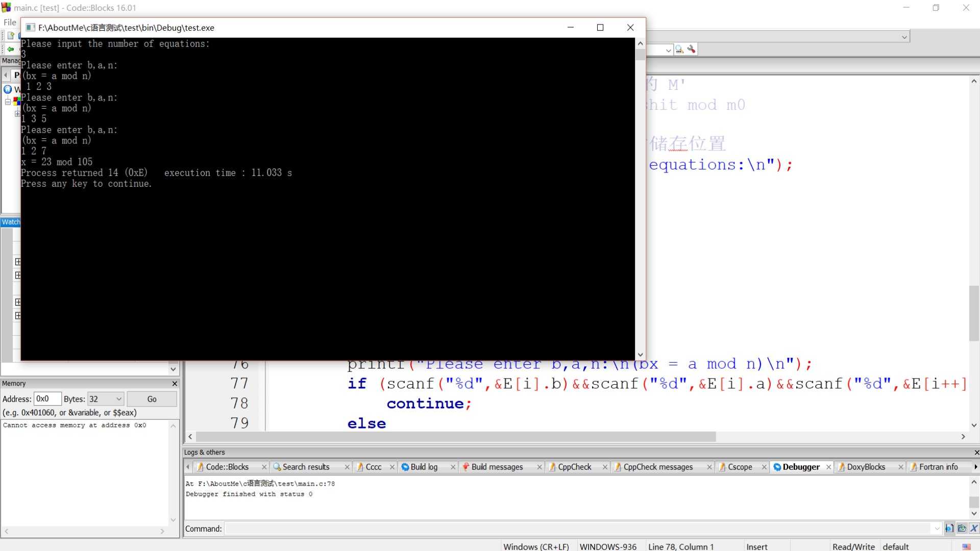Click the Watches panel header tab
The height and width of the screenshot is (551, 980).
(11, 222)
